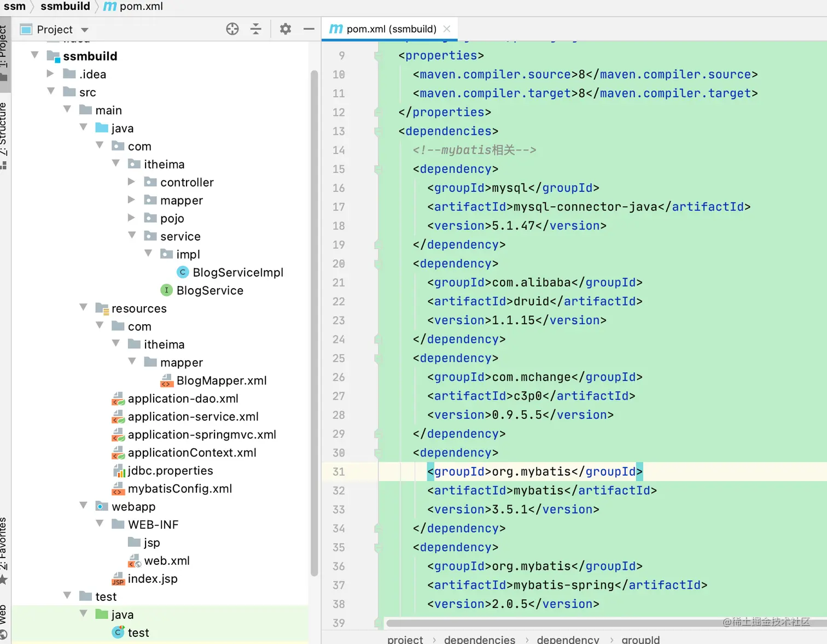Viewport: 827px width, 644px height.
Task: Collapse the impl package
Action: (148, 254)
